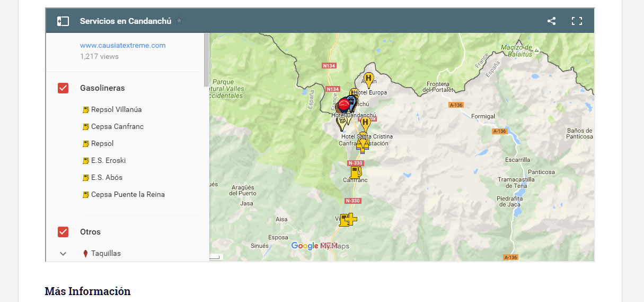
Task: Click the Sinués label on the map
Action: coord(260,246)
